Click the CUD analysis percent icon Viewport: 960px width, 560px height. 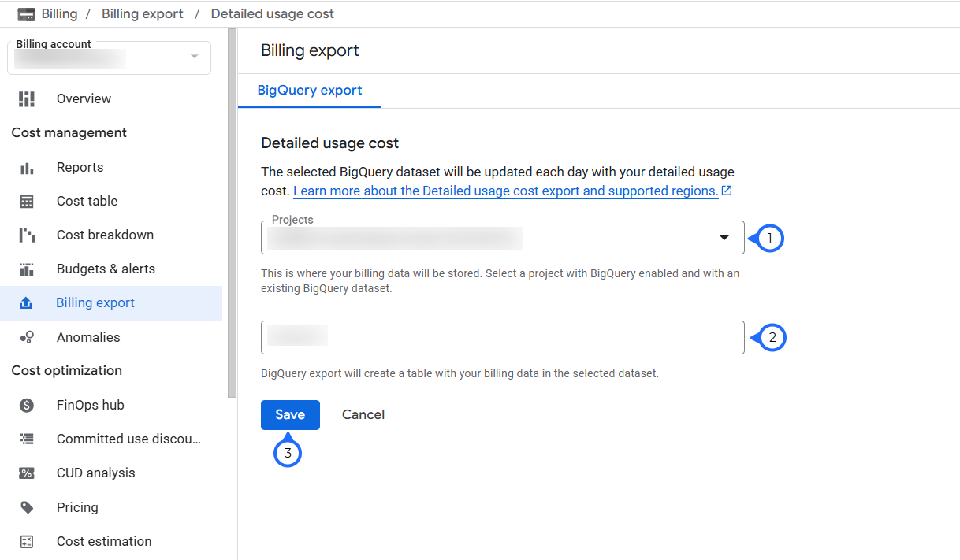pyautogui.click(x=27, y=473)
